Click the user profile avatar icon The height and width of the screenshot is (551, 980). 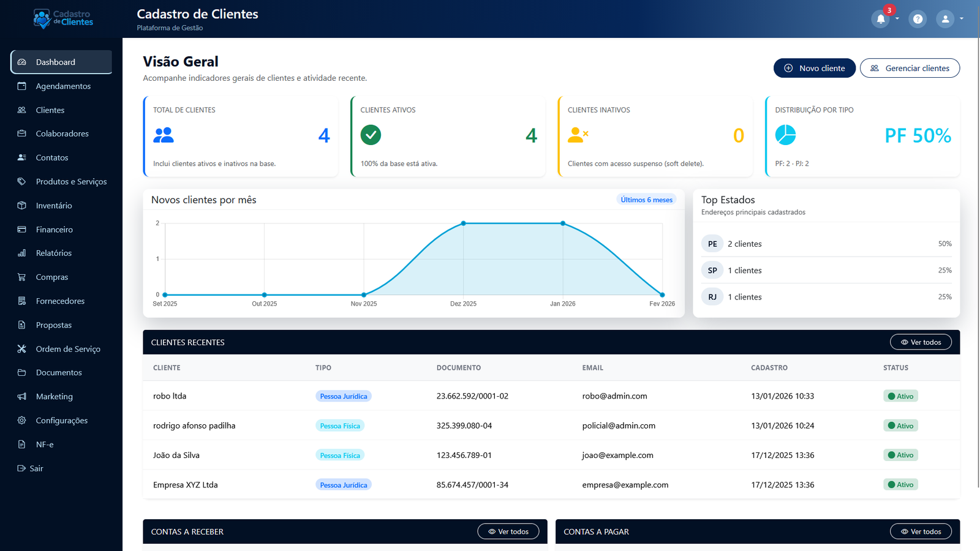click(x=945, y=19)
